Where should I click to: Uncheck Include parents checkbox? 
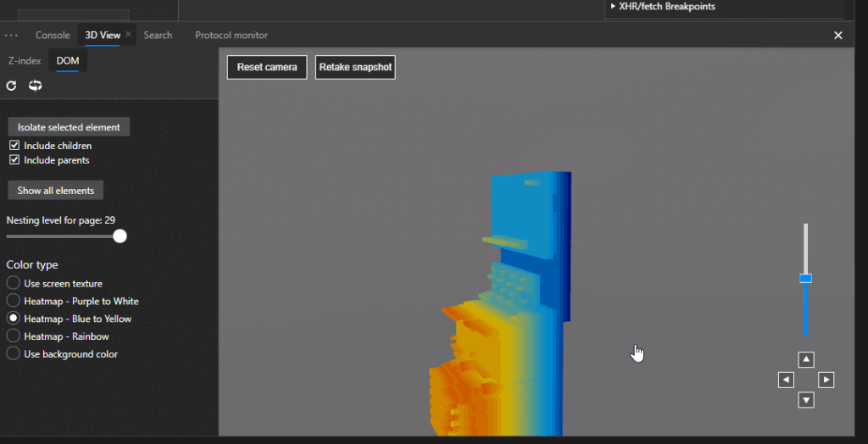coord(14,160)
